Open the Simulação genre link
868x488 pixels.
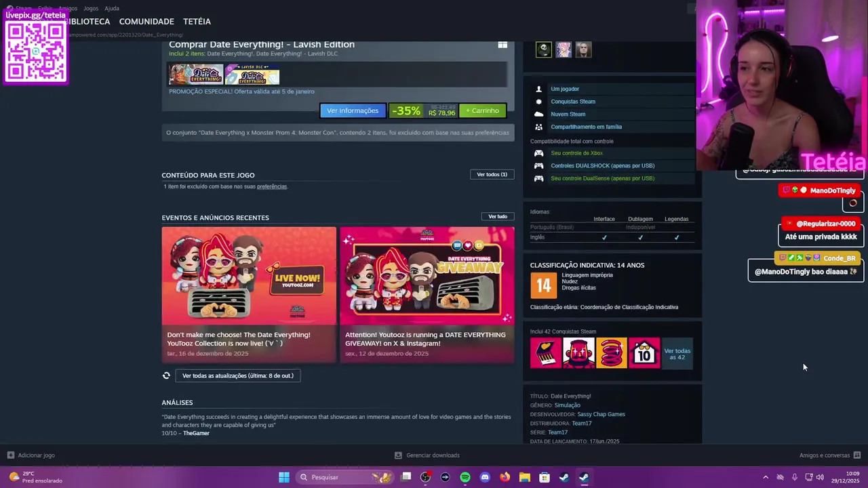click(568, 405)
